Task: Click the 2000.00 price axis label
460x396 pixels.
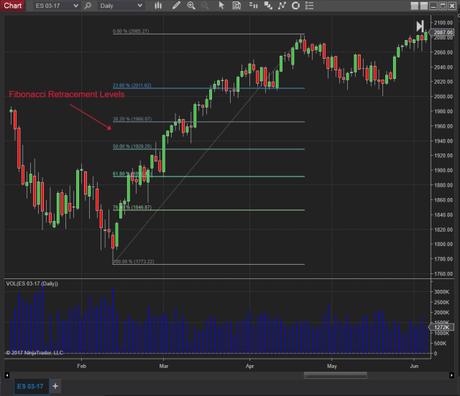Action: click(443, 96)
